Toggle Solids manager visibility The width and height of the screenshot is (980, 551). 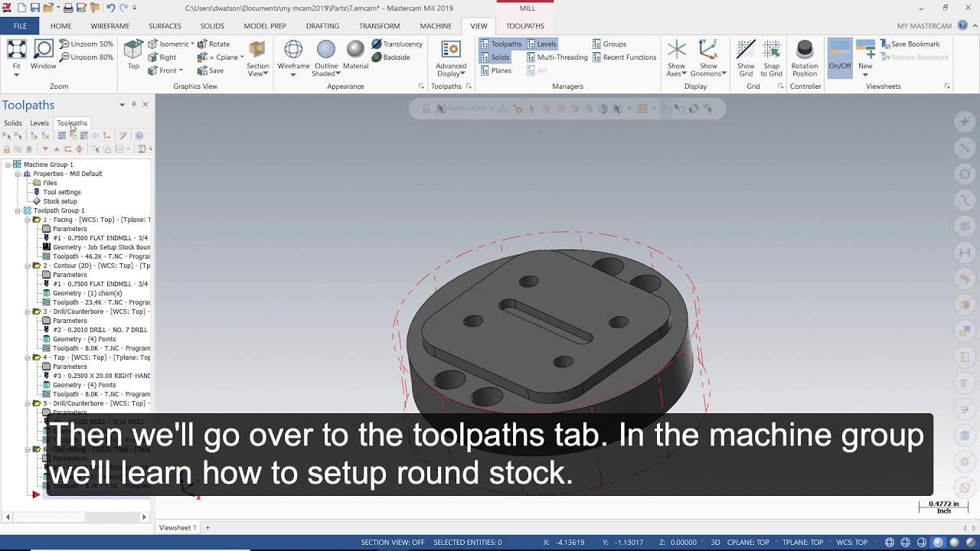(495, 57)
